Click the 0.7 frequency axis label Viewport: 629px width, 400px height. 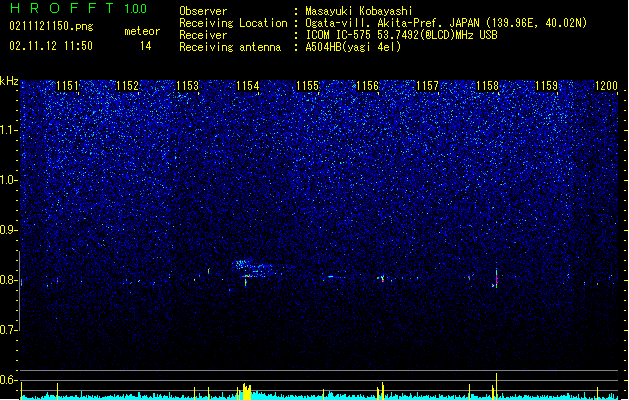coord(9,330)
